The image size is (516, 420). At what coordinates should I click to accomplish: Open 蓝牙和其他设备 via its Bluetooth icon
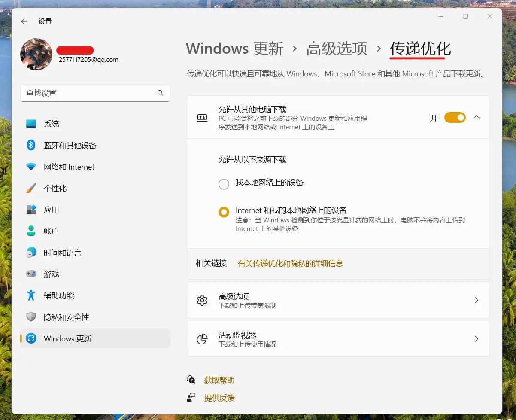pos(31,145)
